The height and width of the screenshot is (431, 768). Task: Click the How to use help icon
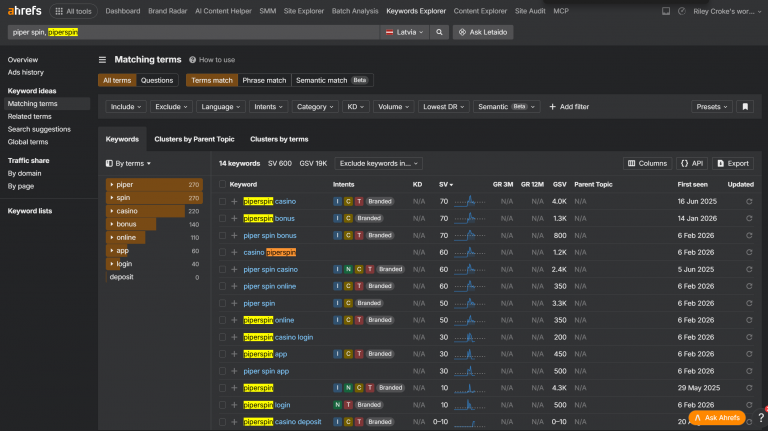click(x=192, y=60)
